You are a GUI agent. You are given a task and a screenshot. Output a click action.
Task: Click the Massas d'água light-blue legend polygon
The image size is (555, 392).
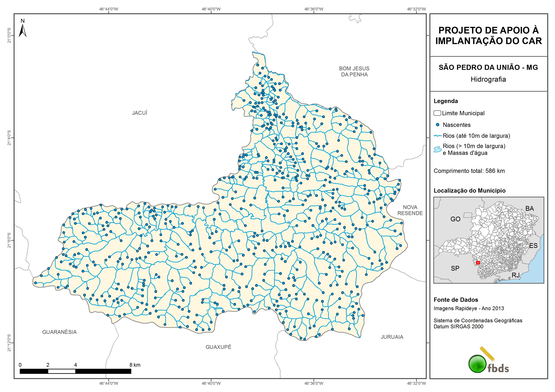coord(437,149)
